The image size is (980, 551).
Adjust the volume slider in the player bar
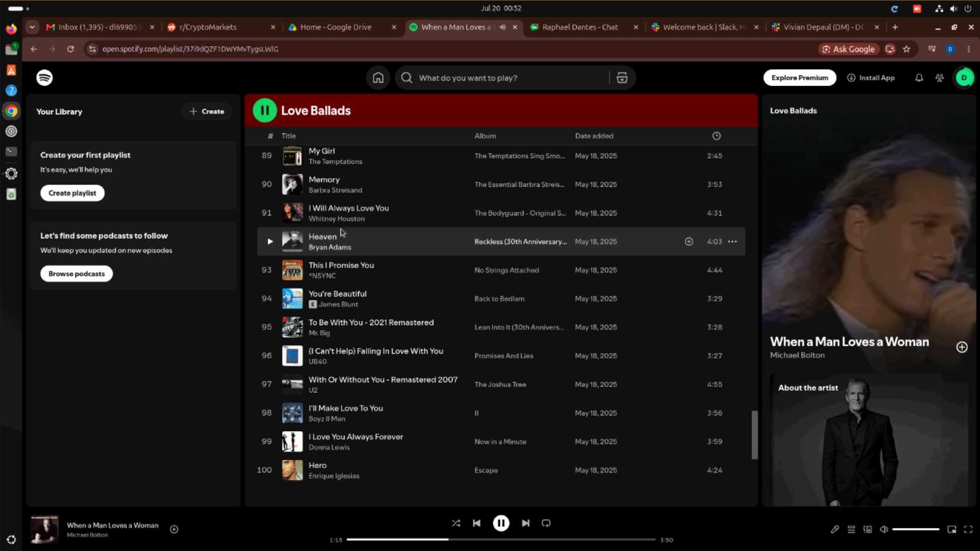916,529
